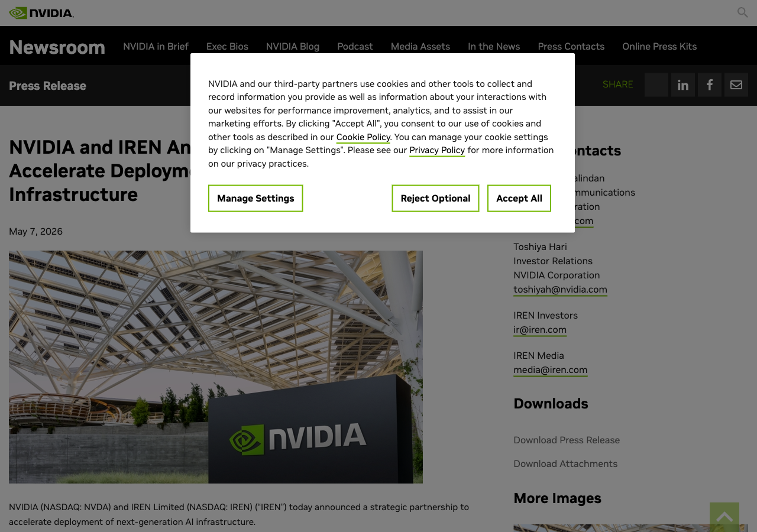The image size is (757, 532).
Task: Click the Toshiya Hari contact name
Action: (540, 247)
